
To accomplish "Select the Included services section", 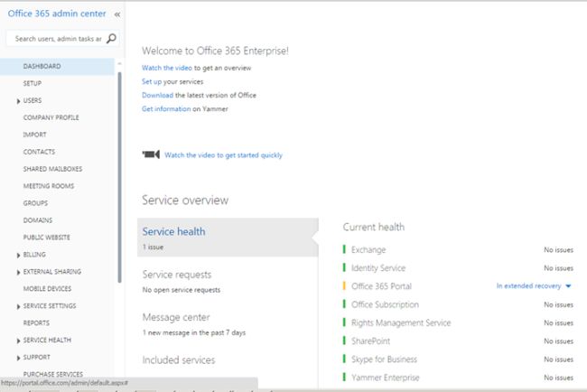I will click(x=179, y=360).
